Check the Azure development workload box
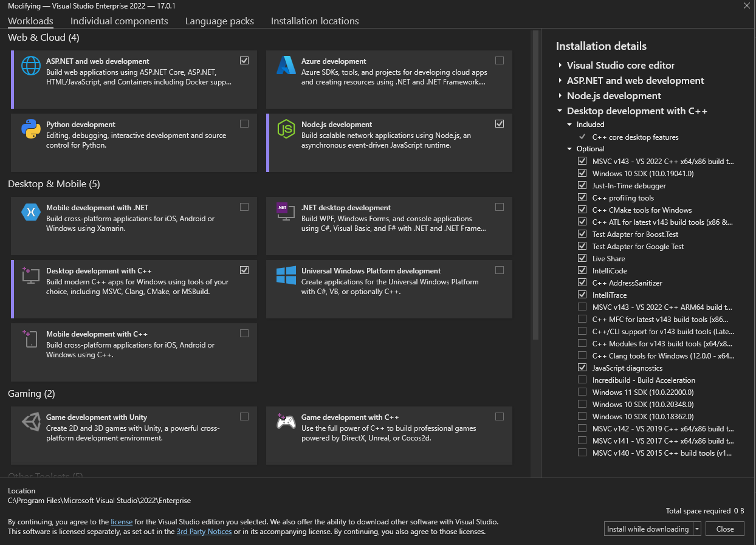756x545 pixels. click(500, 61)
